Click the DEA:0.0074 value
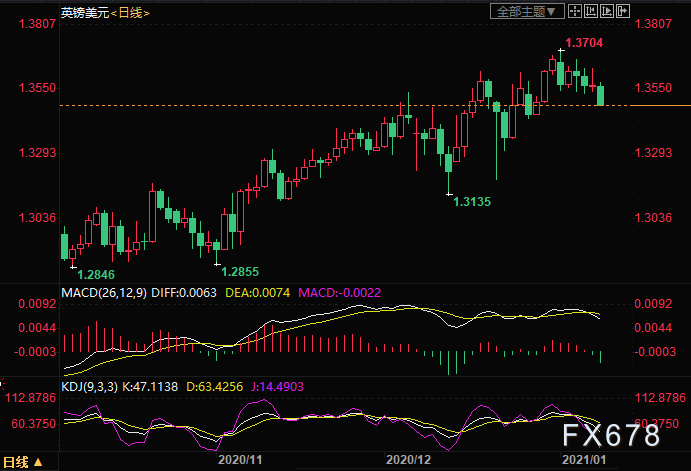This screenshot has width=691, height=471. 257,293
